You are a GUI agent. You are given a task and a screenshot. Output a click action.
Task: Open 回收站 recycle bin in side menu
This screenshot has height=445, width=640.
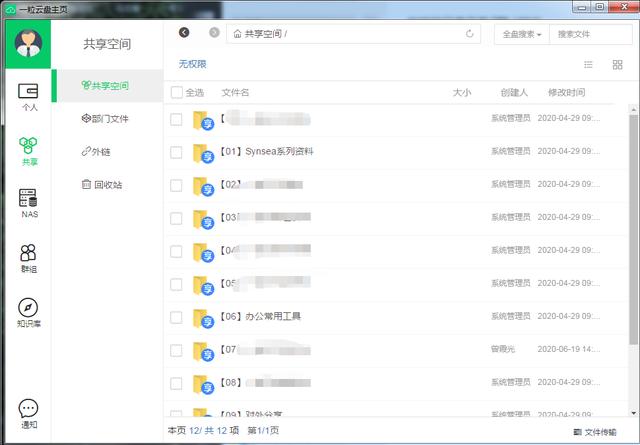[x=102, y=185]
